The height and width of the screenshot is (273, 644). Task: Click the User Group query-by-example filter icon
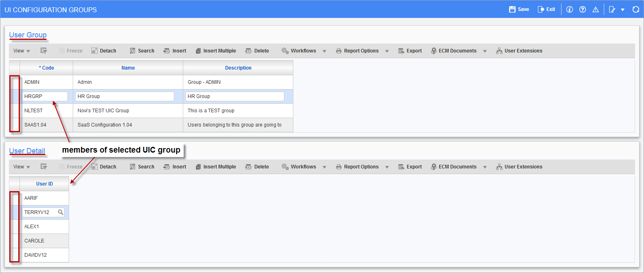click(x=44, y=51)
